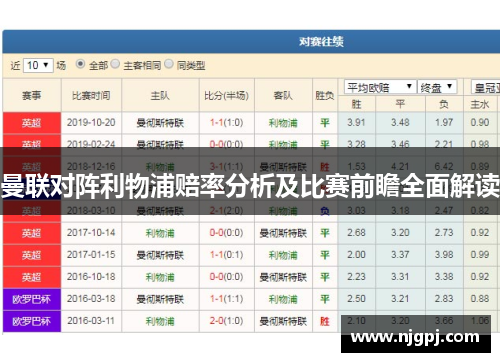Screen dimensions: 500x362
Task: Open 利物浦 away team on 2019-10-20 row
Action: [x=283, y=123]
